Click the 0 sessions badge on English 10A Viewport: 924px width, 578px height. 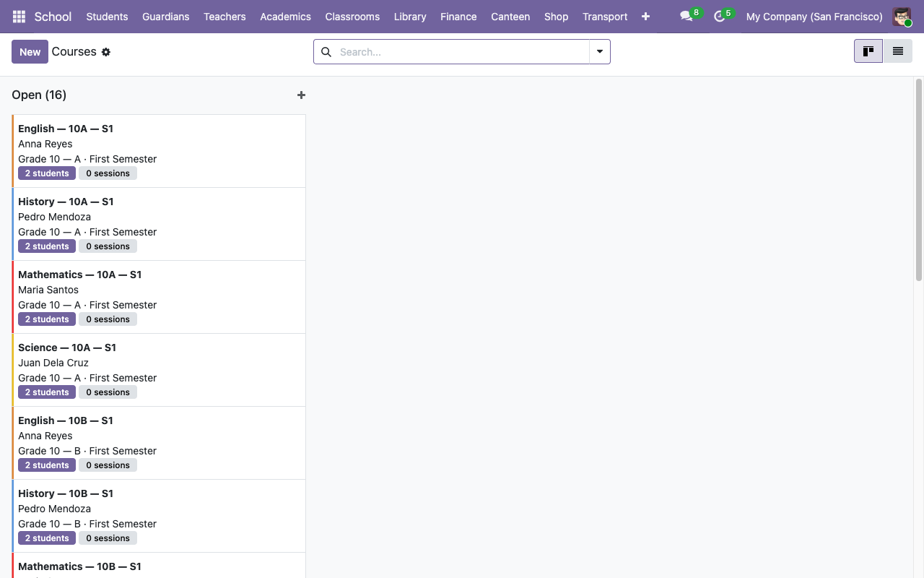[x=108, y=173]
